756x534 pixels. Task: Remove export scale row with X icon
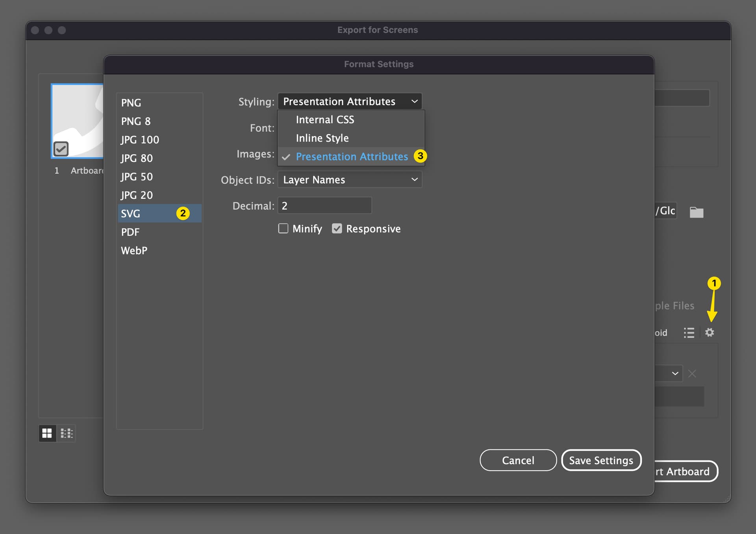click(692, 373)
